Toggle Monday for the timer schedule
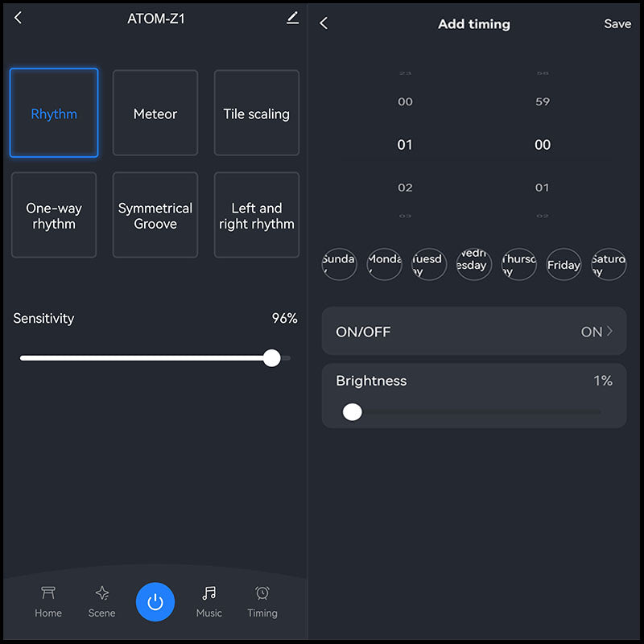644x644 pixels. 384,264
